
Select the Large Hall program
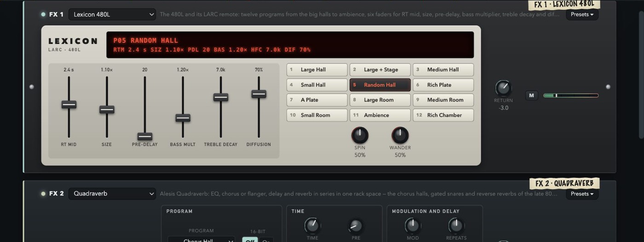tap(317, 70)
